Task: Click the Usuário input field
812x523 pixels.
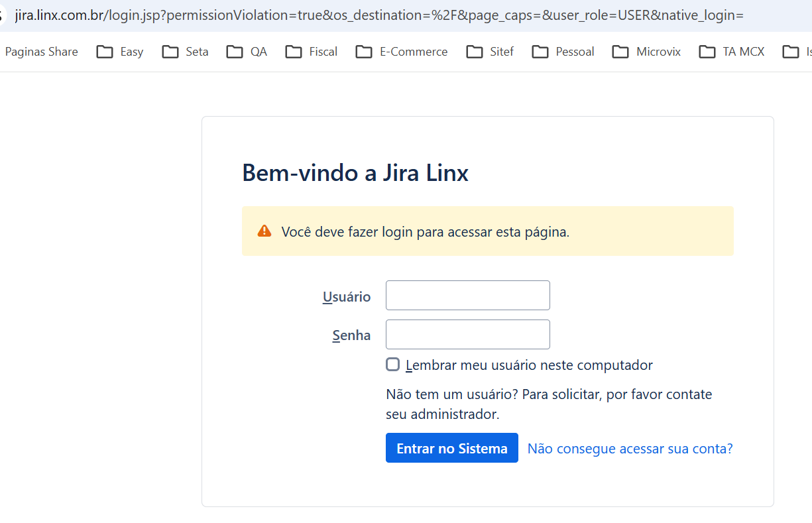Action: 467,296
